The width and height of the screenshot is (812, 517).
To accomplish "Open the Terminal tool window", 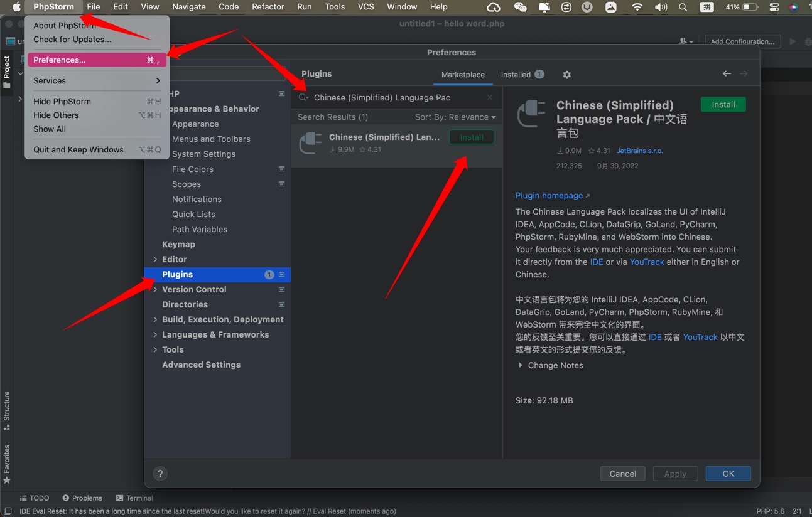I will pyautogui.click(x=134, y=498).
